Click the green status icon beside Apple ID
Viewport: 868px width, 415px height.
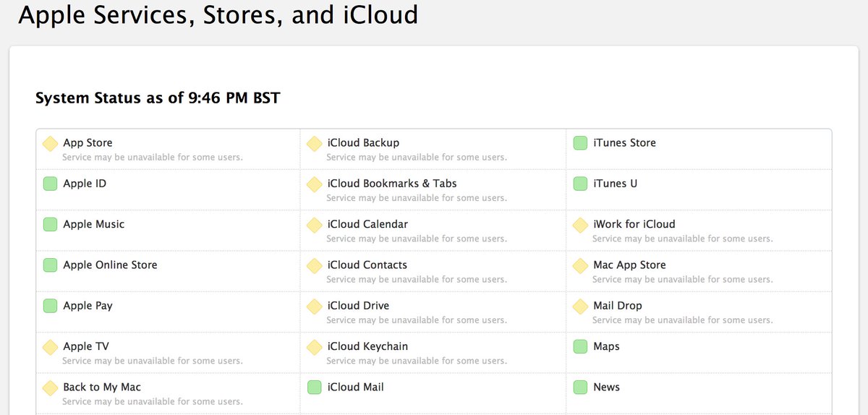click(50, 184)
